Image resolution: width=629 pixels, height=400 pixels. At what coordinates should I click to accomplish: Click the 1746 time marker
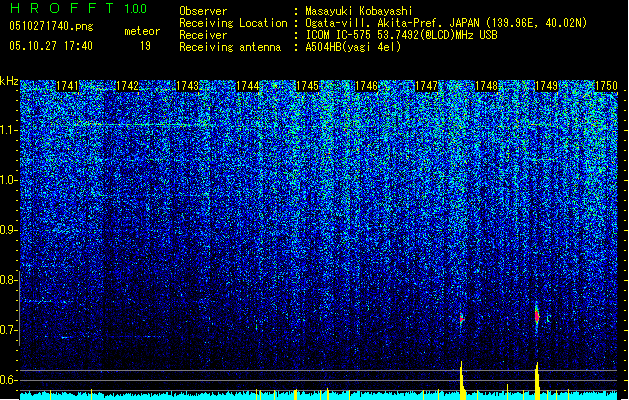tap(367, 86)
